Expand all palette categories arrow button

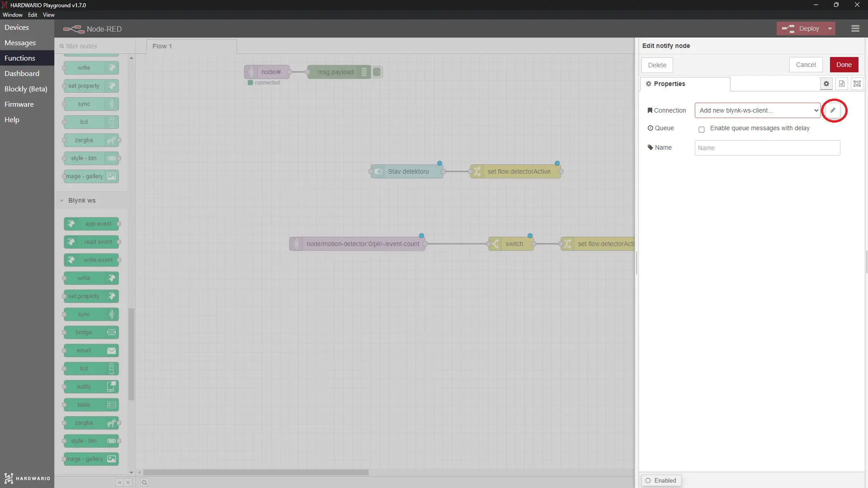coord(128,483)
